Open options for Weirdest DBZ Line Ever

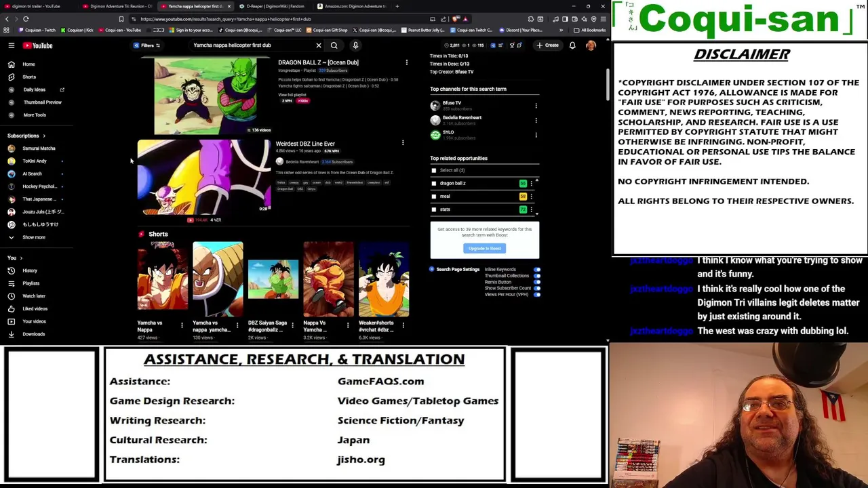point(403,144)
